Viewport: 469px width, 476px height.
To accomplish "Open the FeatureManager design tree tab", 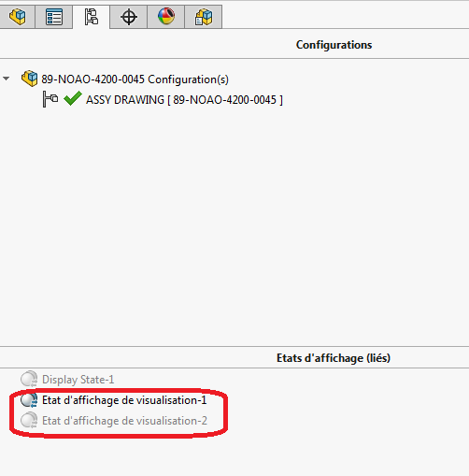I will pyautogui.click(x=17, y=17).
